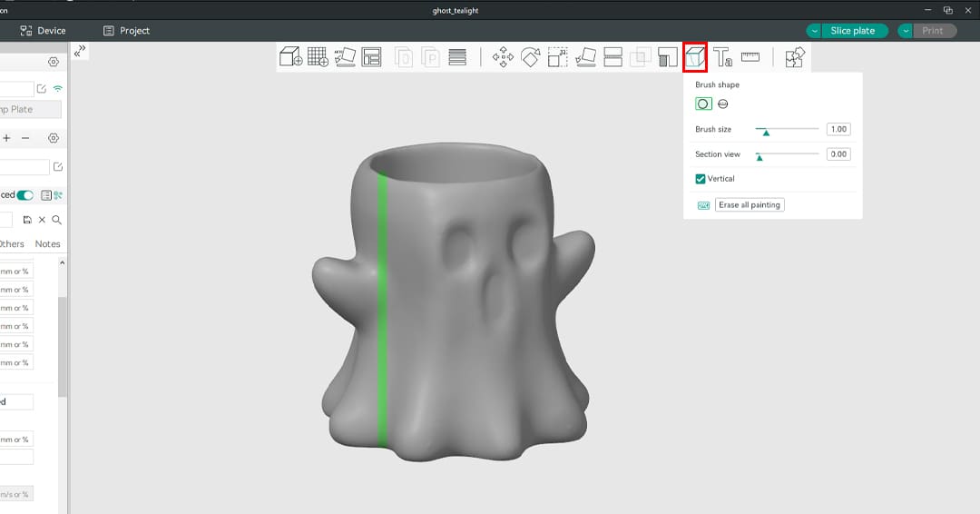This screenshot has width=980, height=514.
Task: Choose the sphere brush shape
Action: (x=723, y=104)
